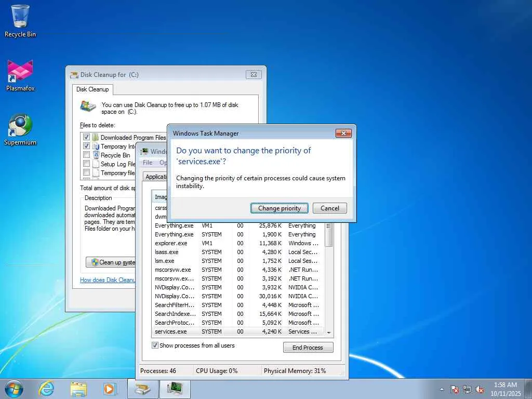Uncheck Temporary Internet Files checkbox
The width and height of the screenshot is (532, 399).
87,146
